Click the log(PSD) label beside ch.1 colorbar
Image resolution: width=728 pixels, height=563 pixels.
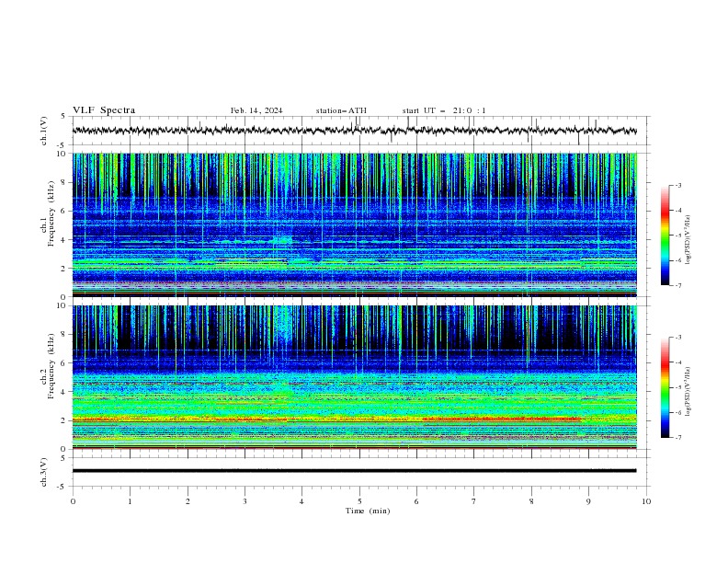click(x=688, y=240)
